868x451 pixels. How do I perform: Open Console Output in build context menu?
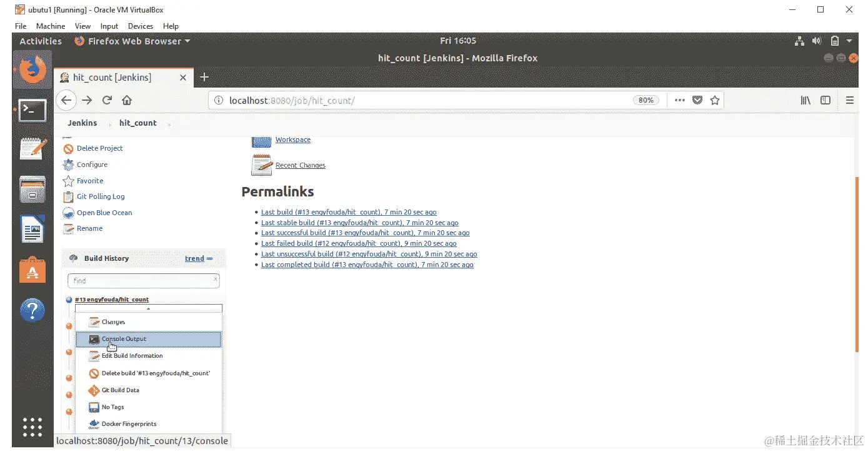pyautogui.click(x=148, y=339)
